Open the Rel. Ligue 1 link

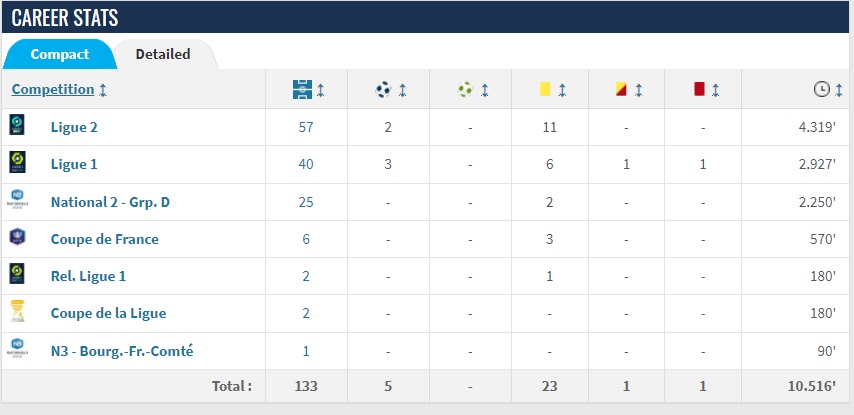click(88, 276)
